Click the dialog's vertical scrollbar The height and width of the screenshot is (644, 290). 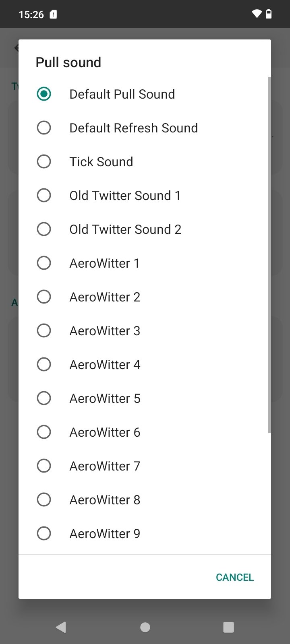[269, 255]
